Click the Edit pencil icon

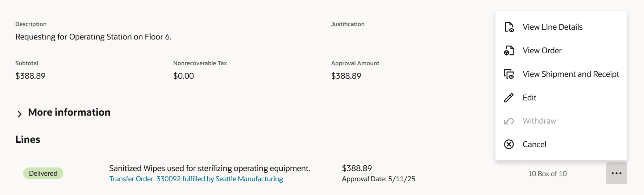click(509, 97)
